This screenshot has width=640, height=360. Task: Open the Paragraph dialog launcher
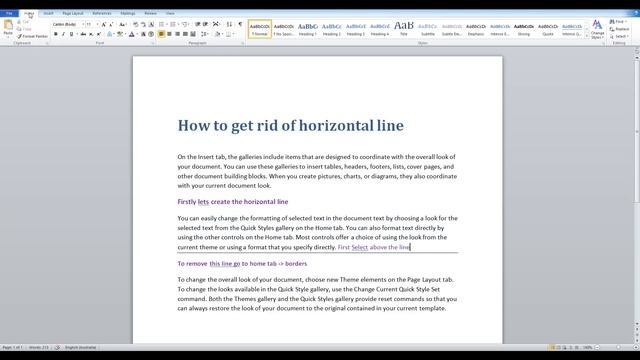pos(242,43)
